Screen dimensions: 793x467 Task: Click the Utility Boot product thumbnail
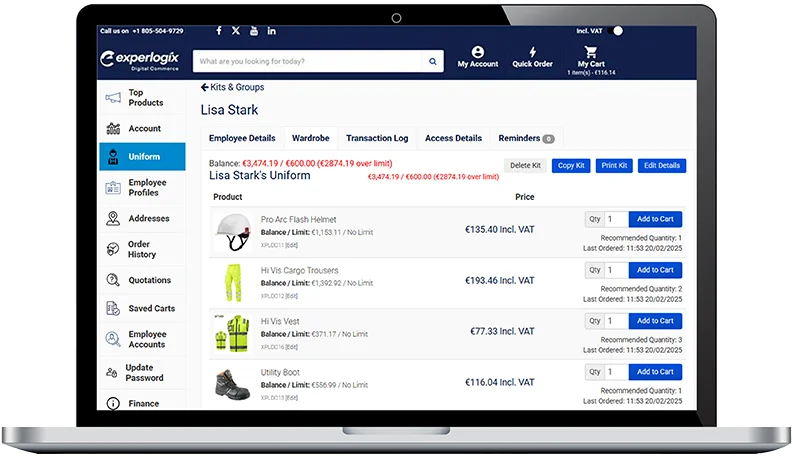pyautogui.click(x=231, y=385)
